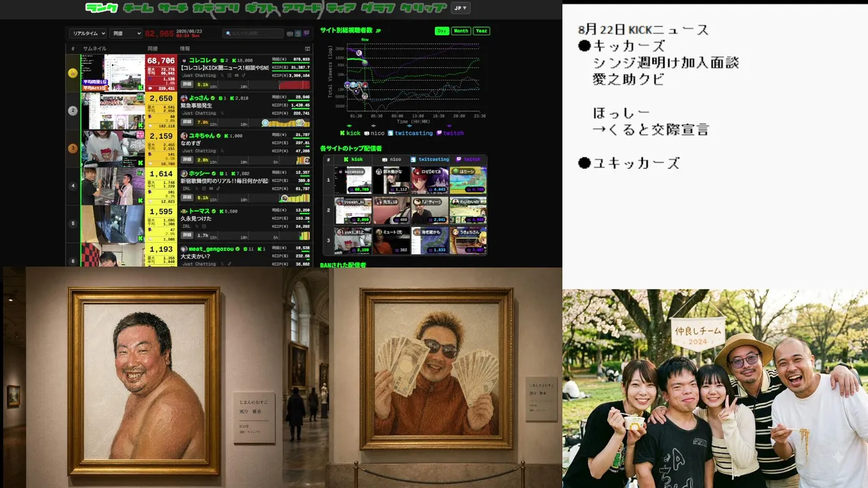
Task: Toggle the twitcasting site filter icon
Action: tap(298, 33)
